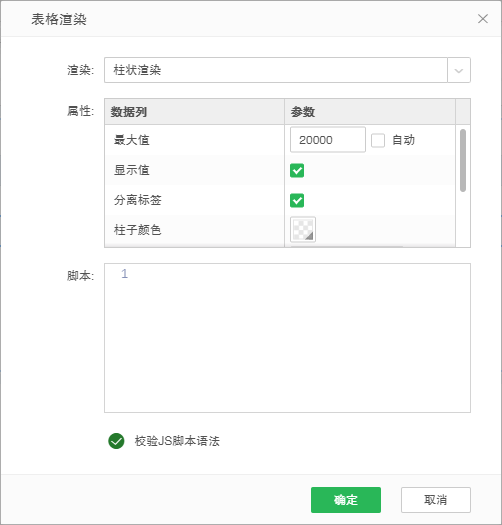Focus the 脚本 script editor area
502x525 pixels.
[287, 338]
